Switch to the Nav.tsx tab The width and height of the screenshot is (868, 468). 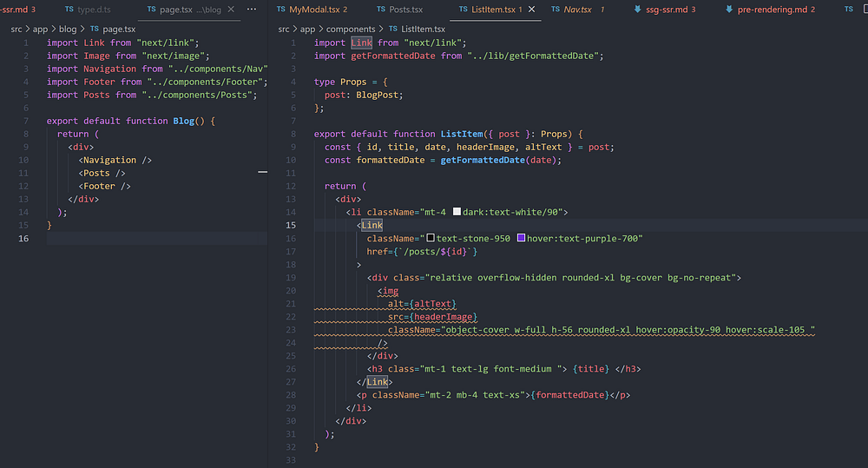pos(577,10)
